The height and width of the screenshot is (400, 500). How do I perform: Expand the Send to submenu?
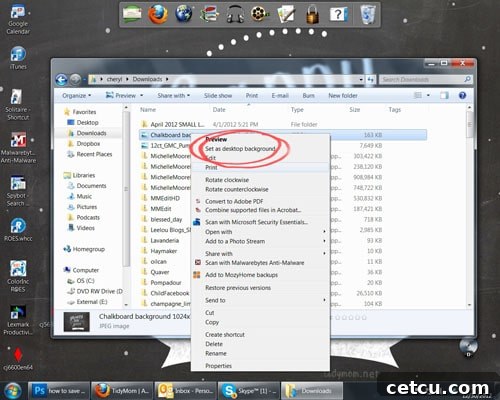click(x=260, y=300)
